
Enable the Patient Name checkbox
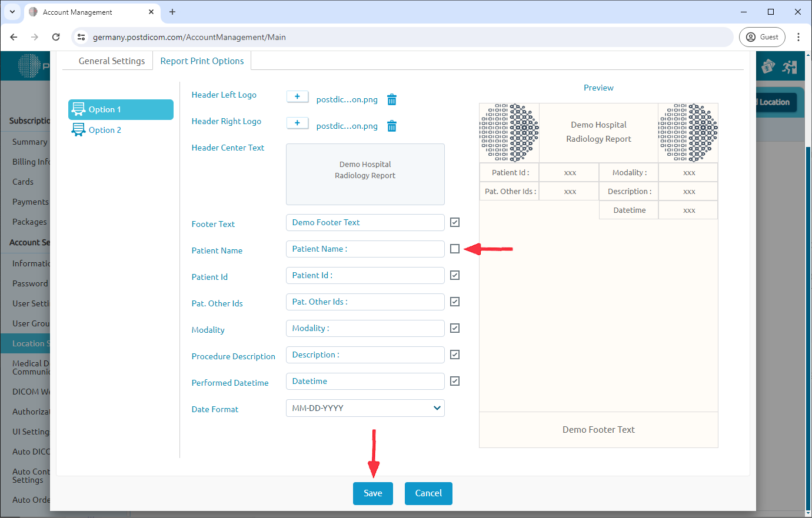click(x=454, y=249)
